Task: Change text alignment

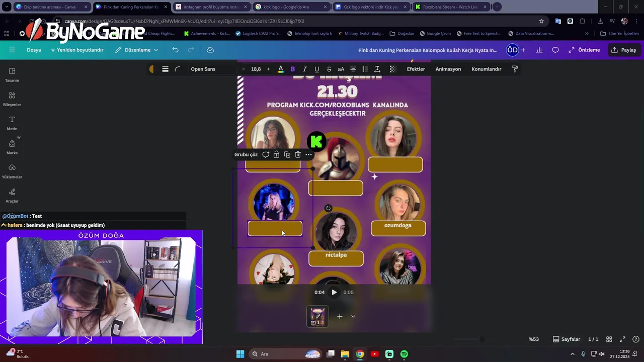Action: [x=353, y=69]
